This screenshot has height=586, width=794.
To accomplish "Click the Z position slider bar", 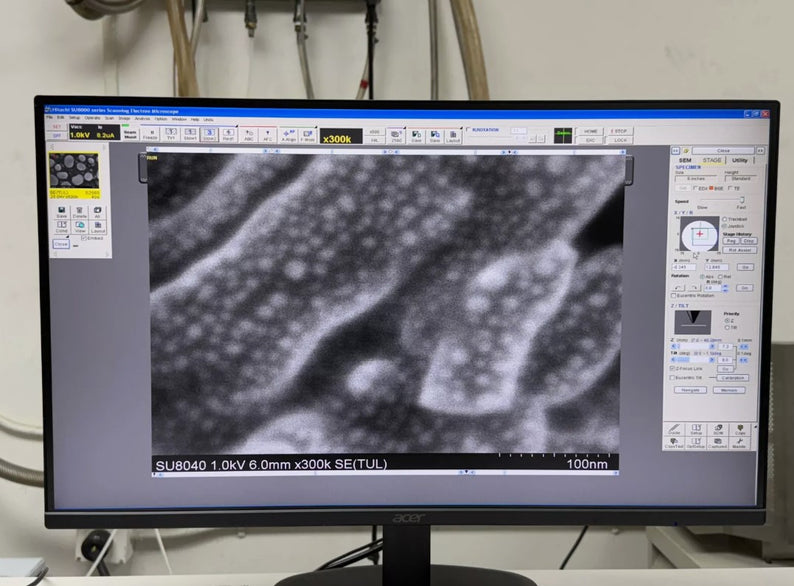I will tap(692, 346).
